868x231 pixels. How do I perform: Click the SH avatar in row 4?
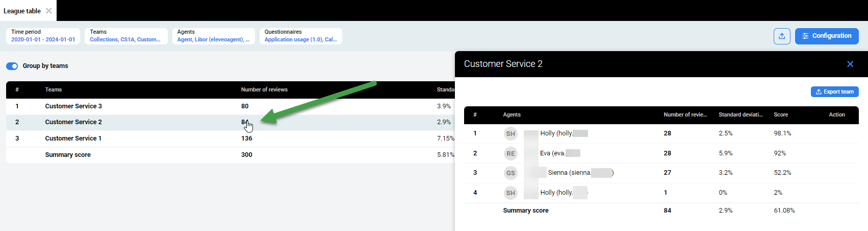[x=510, y=193]
